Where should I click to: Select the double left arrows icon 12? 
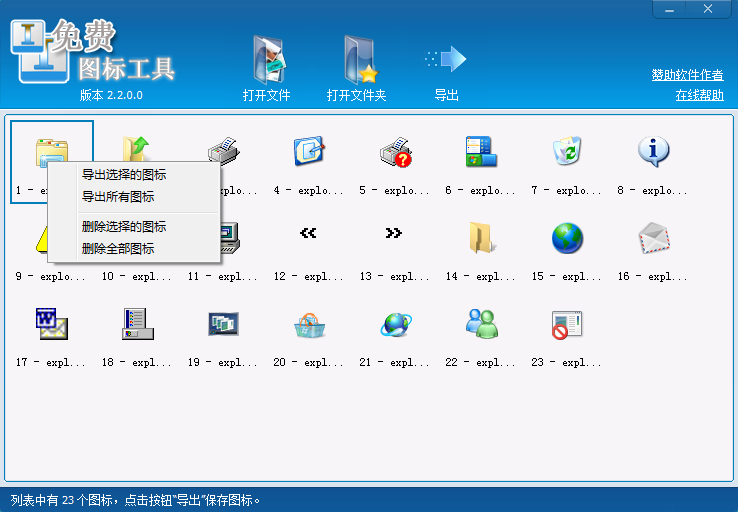coord(309,234)
